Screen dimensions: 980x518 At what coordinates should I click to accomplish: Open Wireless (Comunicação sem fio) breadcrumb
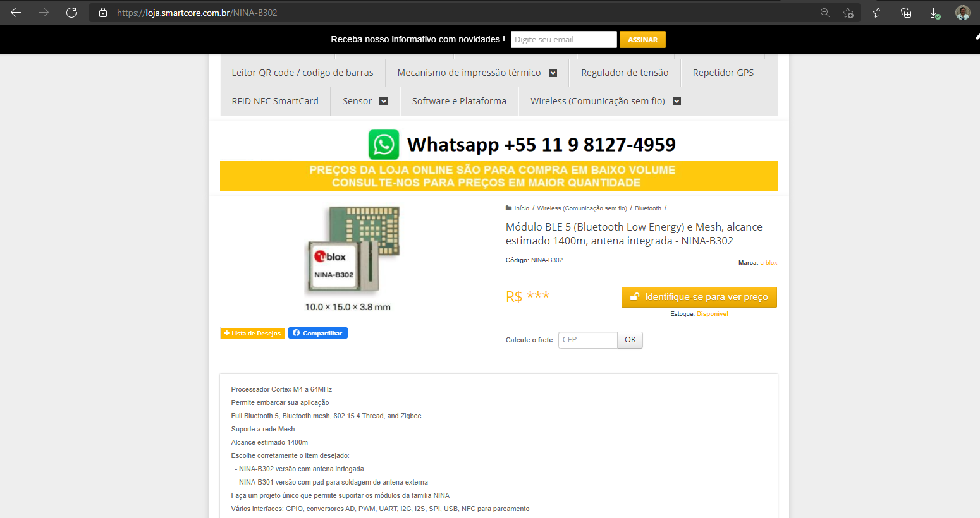tap(582, 208)
